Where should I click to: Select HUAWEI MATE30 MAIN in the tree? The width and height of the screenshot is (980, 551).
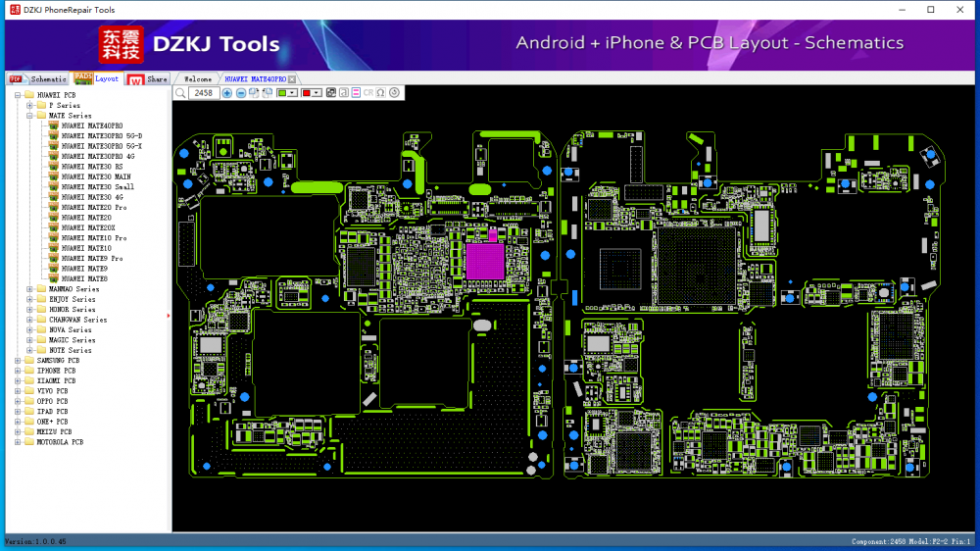(96, 177)
